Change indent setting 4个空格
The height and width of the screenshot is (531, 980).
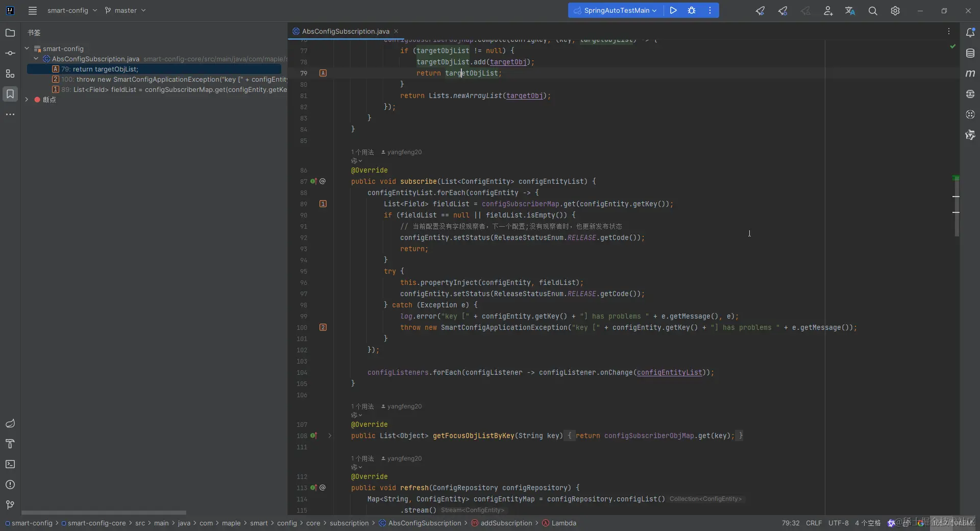pos(868,523)
